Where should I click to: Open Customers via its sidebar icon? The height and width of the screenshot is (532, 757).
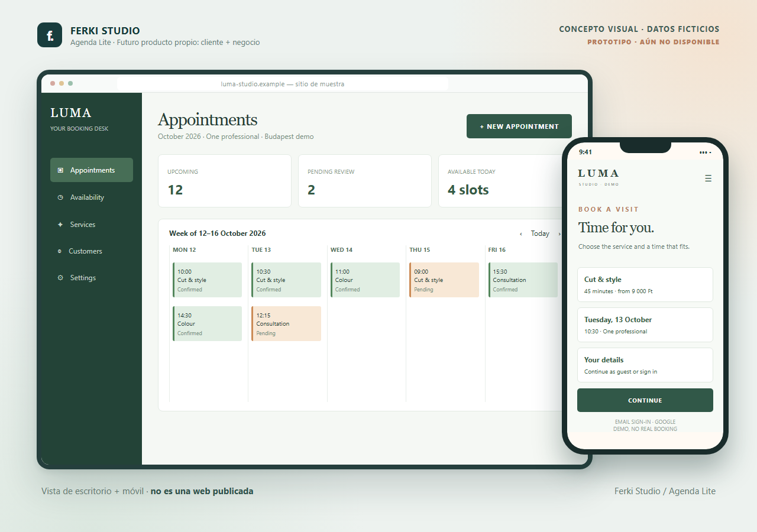59,251
